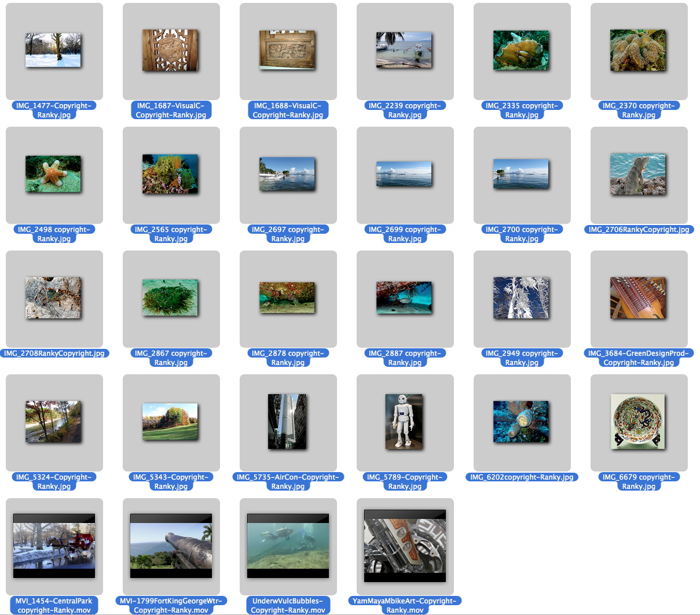700x615 pixels.
Task: Click the filename IMG_2700 copyright-Ranky.jpg
Action: pos(522,234)
